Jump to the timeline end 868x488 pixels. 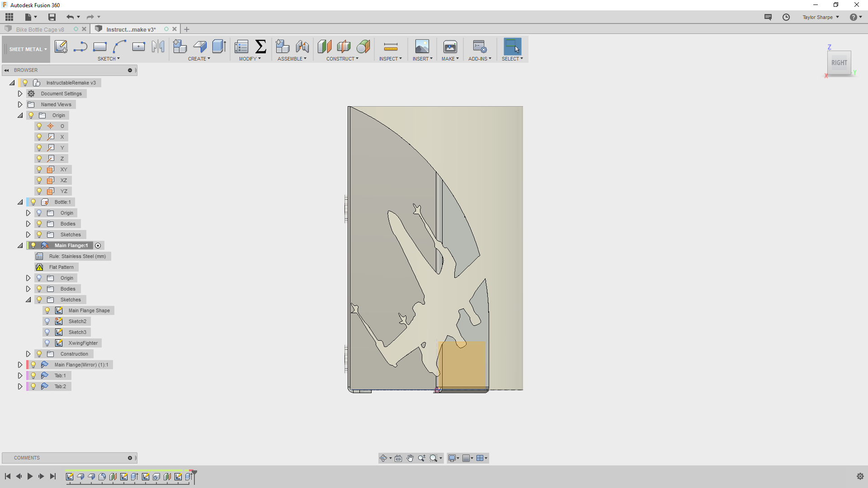(53, 476)
